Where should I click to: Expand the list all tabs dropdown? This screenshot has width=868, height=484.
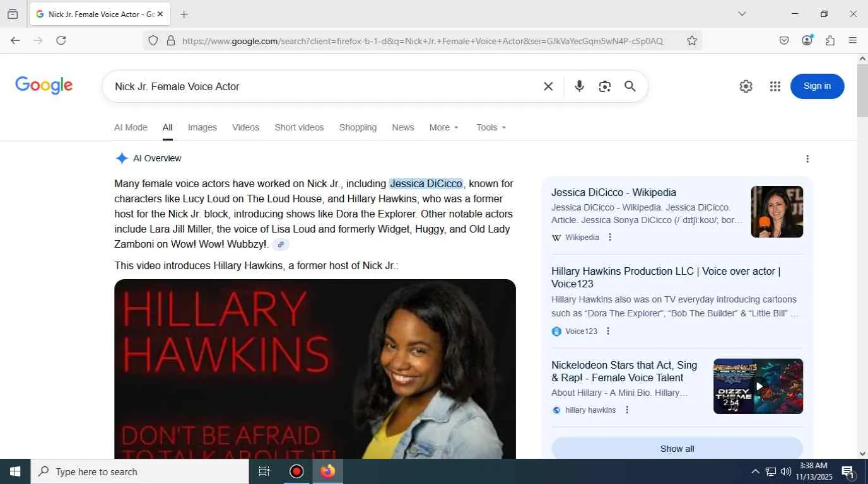pos(742,14)
